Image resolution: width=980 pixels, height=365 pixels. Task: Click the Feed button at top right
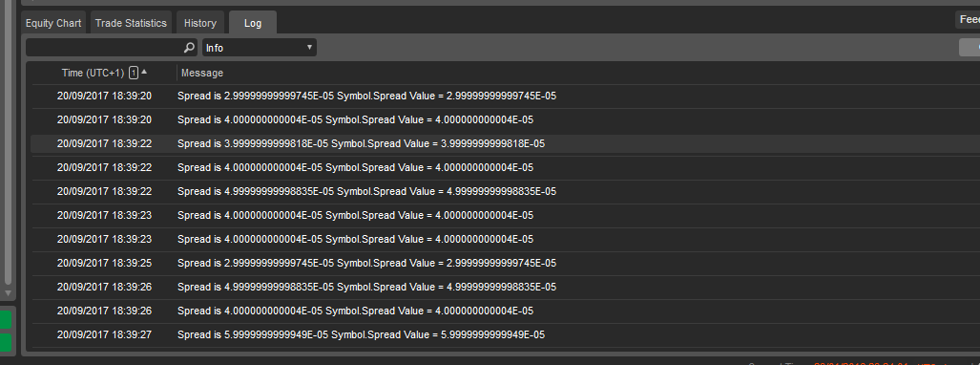[x=968, y=20]
